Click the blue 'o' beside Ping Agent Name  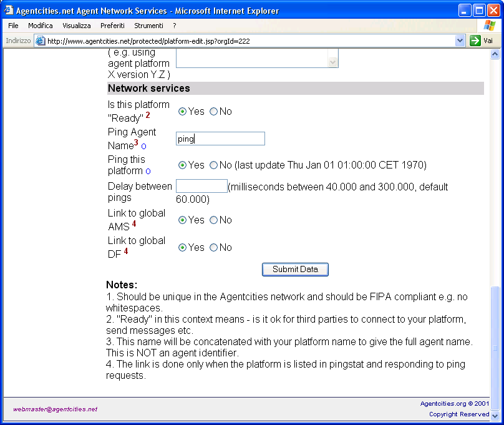point(143,146)
